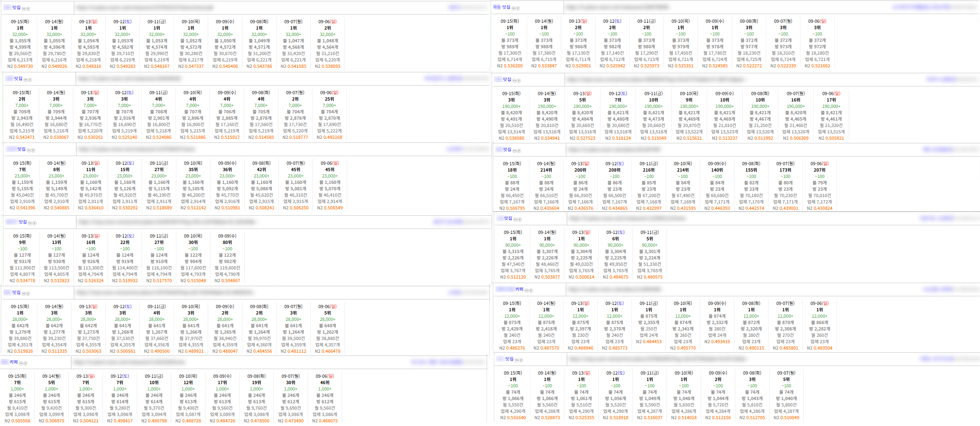Viewport: 980px width, 426px height.
Task: Click the p icon in the 32,000+ panel
Action: 28,9
